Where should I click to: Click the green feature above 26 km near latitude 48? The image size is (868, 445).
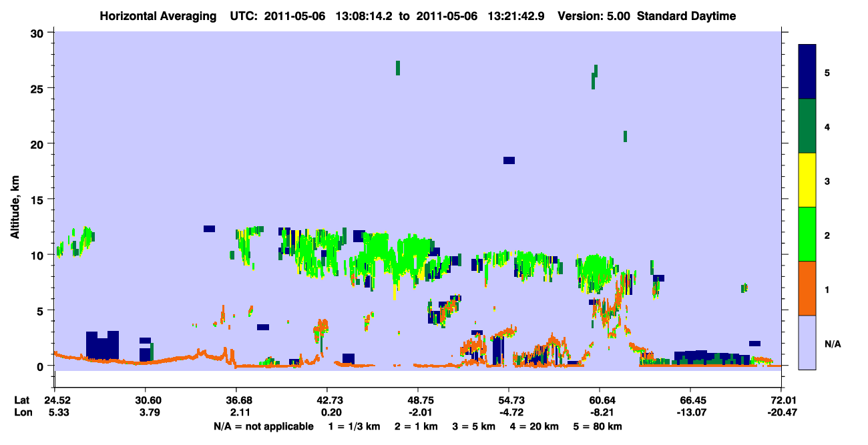[398, 67]
